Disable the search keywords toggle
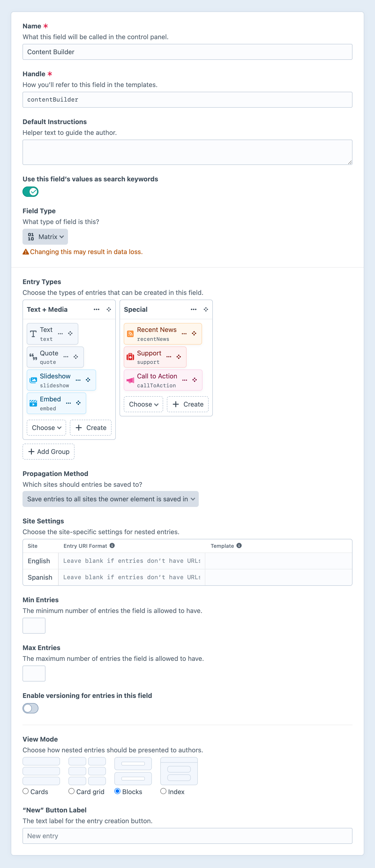375x868 pixels. pos(30,192)
